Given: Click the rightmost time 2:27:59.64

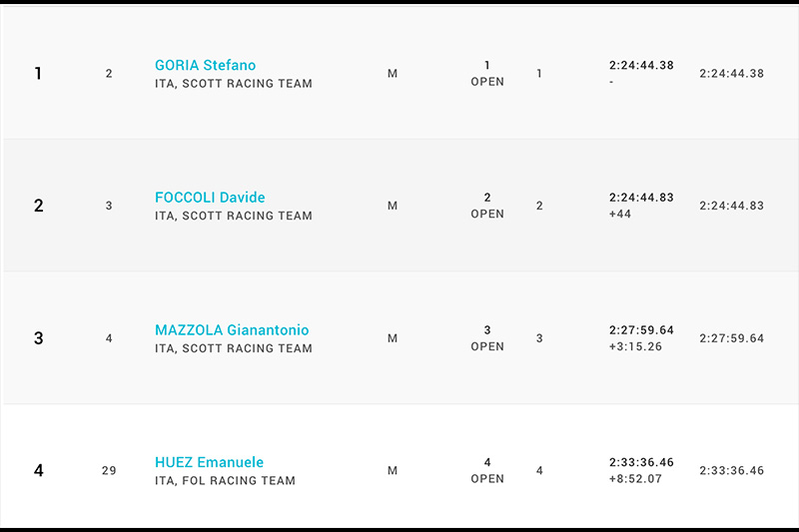Looking at the screenshot, I should point(731,338).
